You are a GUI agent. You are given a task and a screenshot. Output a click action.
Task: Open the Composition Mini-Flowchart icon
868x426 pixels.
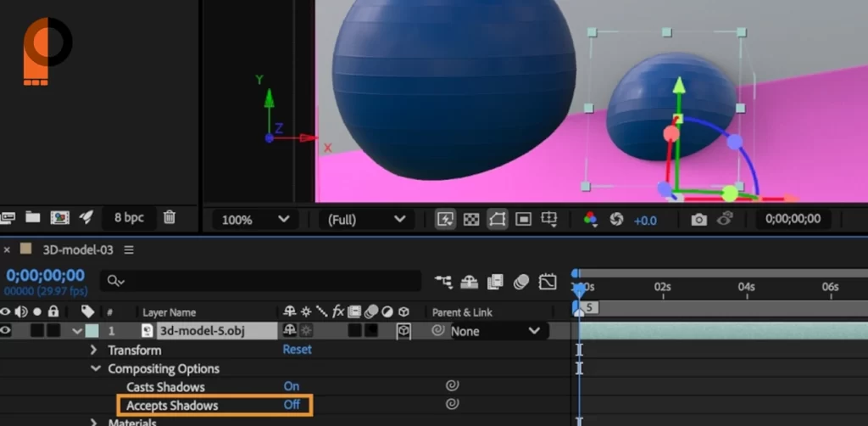(443, 282)
